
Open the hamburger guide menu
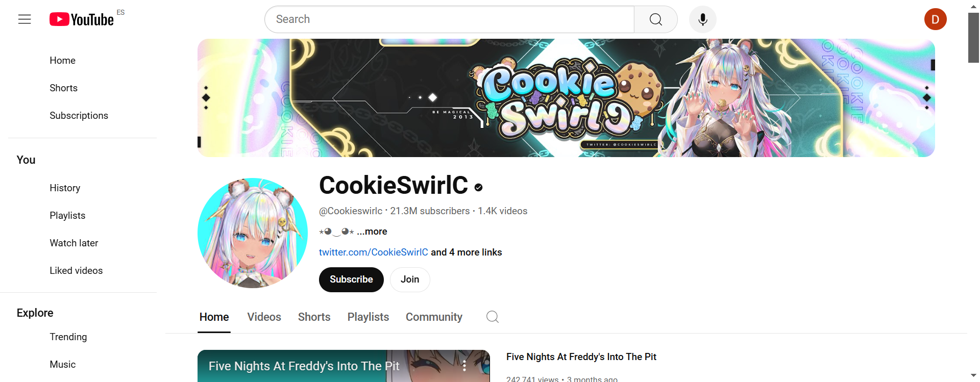coord(24,19)
